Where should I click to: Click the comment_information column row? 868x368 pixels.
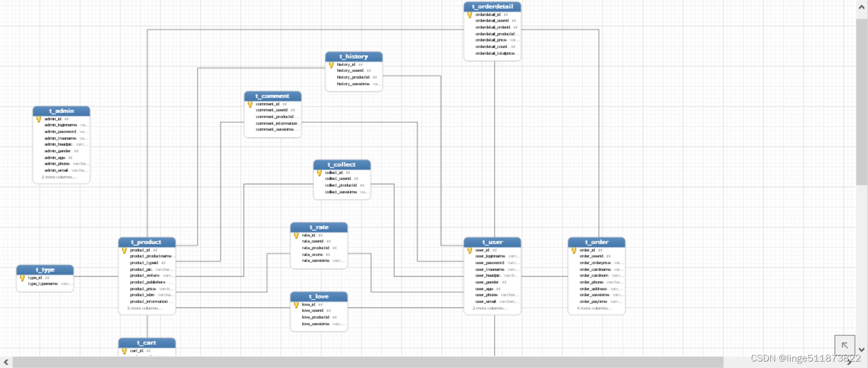coord(272,123)
